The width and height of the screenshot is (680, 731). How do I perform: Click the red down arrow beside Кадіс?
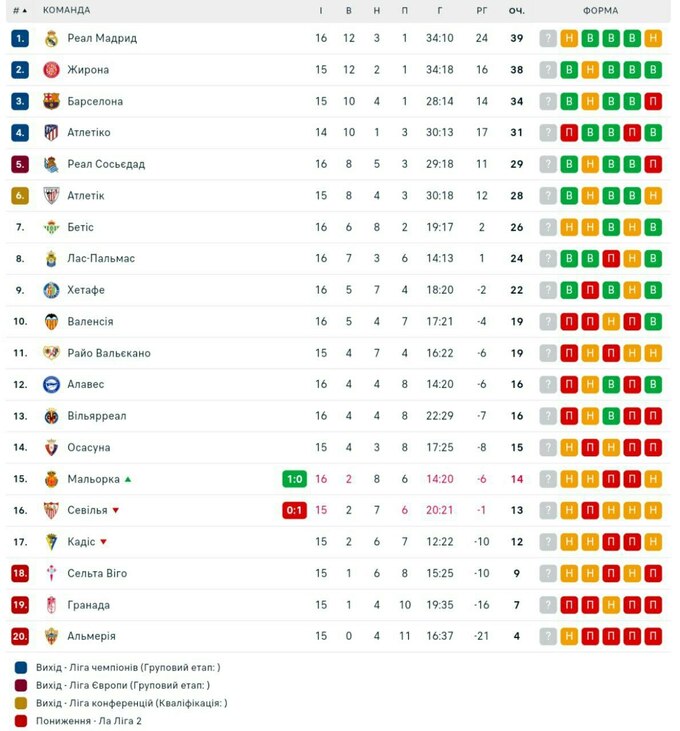click(x=104, y=542)
